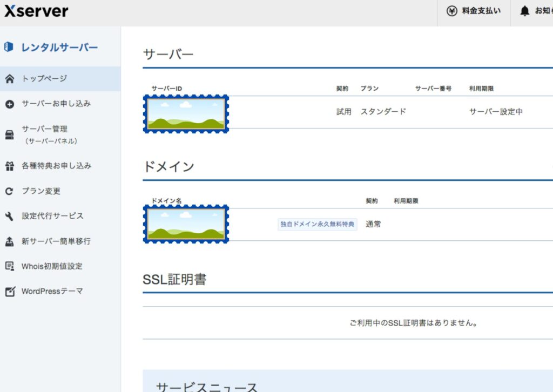
Task: Click the スタンダード plan cell
Action: (x=383, y=112)
